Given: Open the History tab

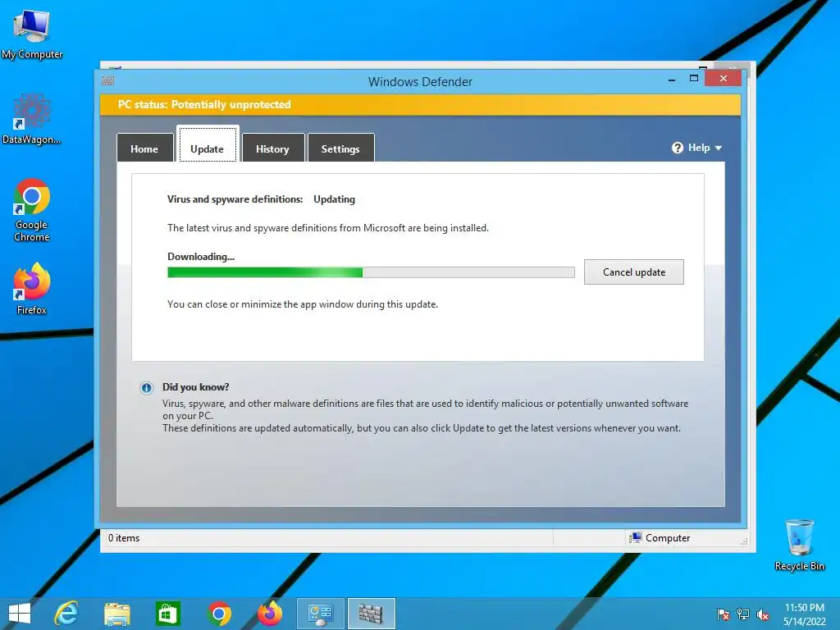Looking at the screenshot, I should 272,148.
